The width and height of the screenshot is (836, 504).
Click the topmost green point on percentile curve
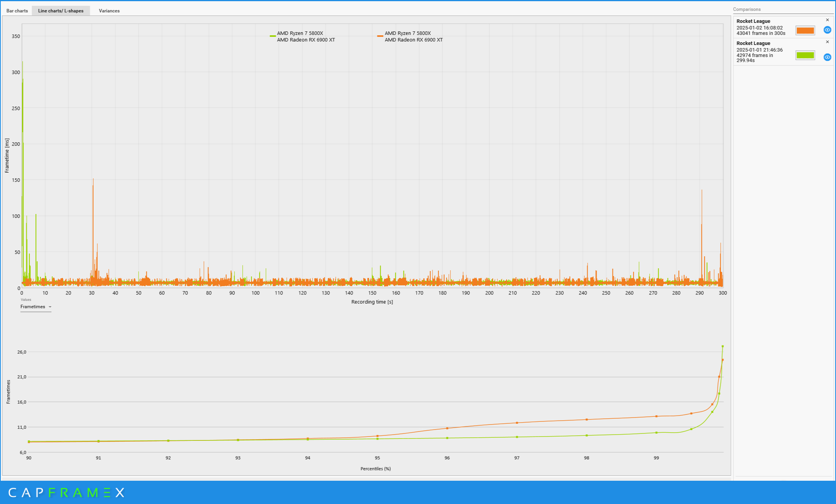point(723,346)
